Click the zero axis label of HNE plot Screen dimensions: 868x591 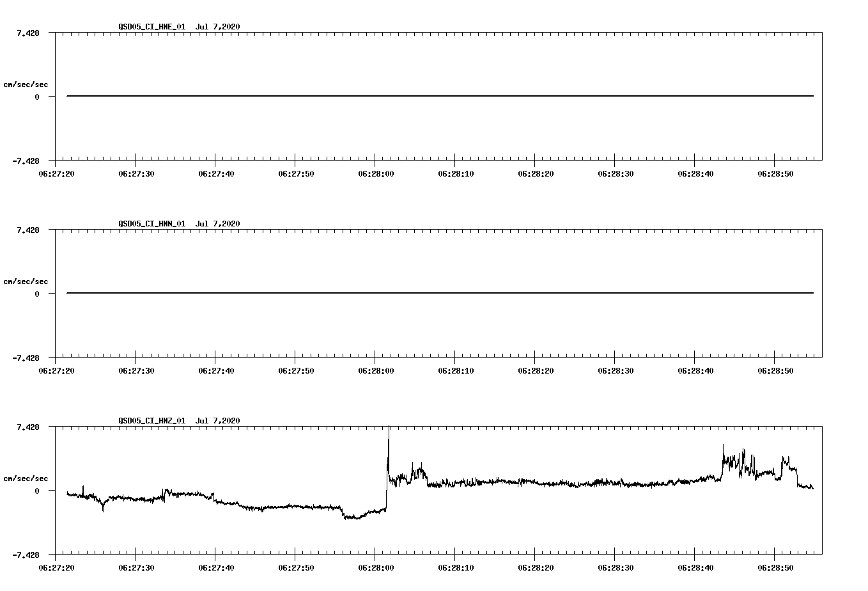[x=37, y=97]
